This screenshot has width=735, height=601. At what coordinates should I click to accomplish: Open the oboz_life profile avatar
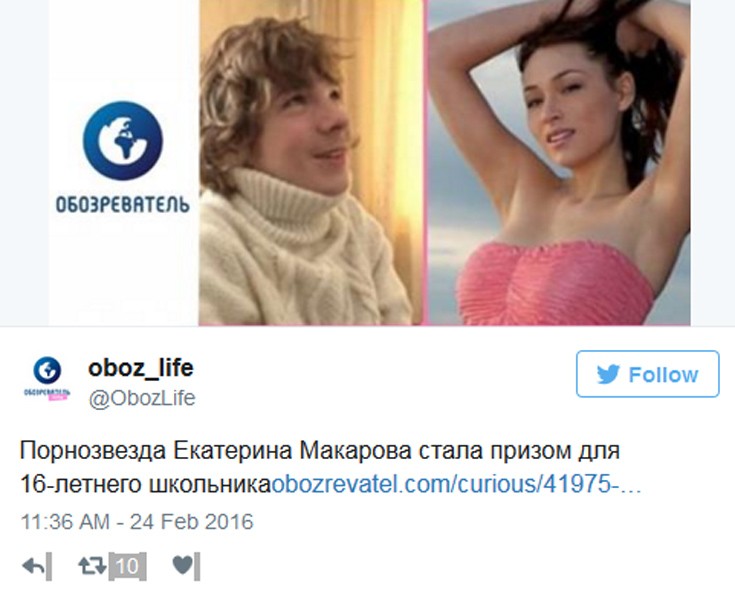(x=47, y=379)
